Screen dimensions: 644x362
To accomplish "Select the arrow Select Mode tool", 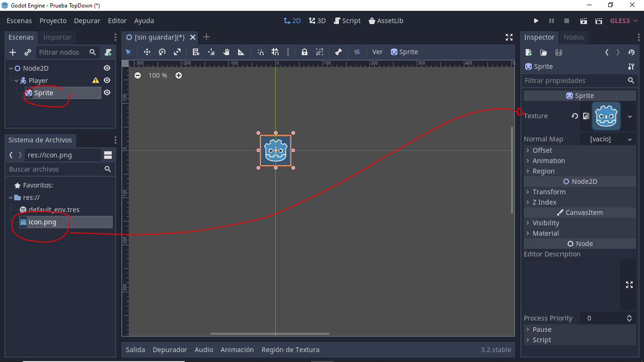I will [128, 52].
